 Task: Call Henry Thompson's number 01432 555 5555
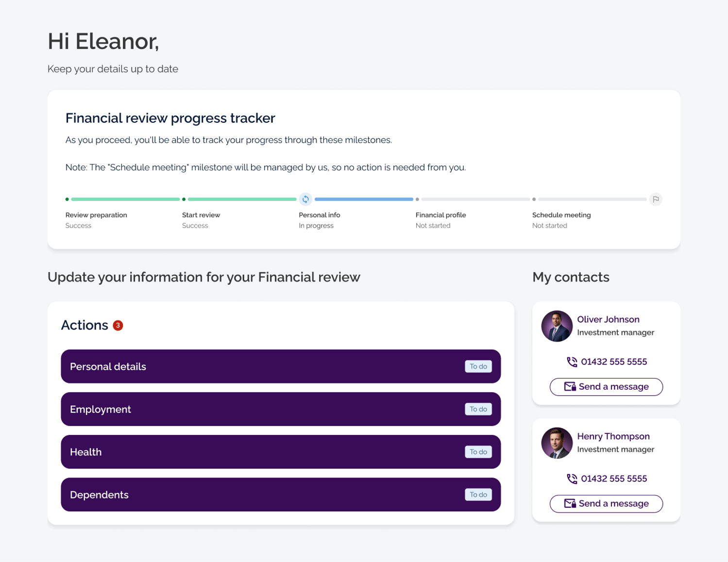tap(614, 479)
